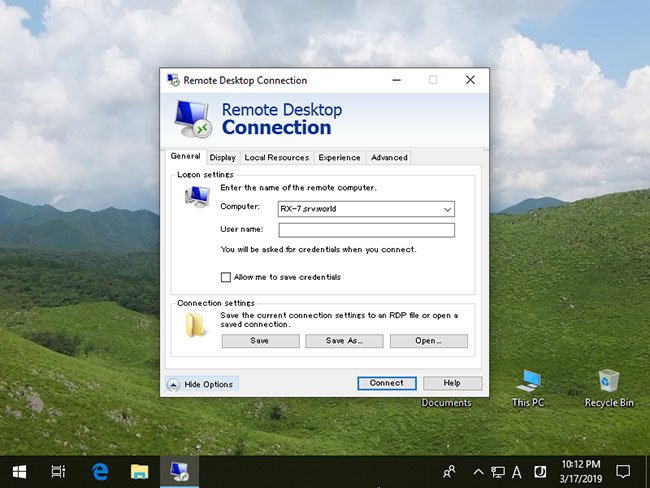Open the Action Center notifications
The width and height of the screenshot is (650, 488).
point(623,472)
